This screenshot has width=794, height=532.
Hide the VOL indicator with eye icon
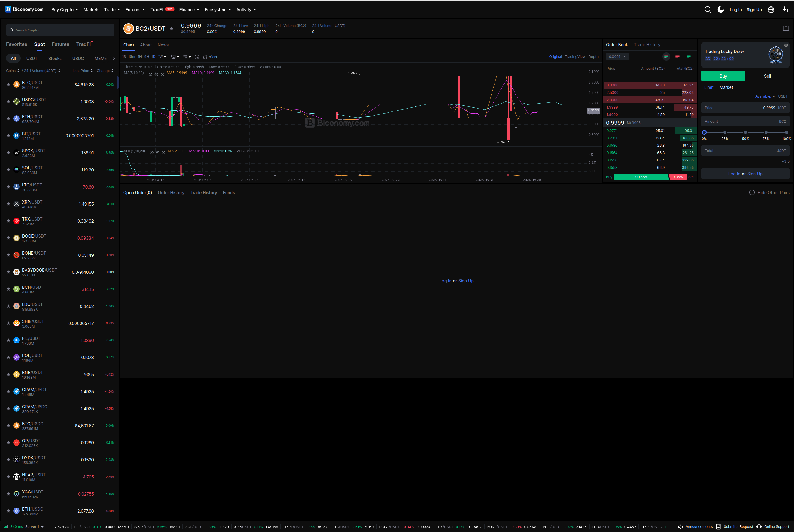point(152,153)
